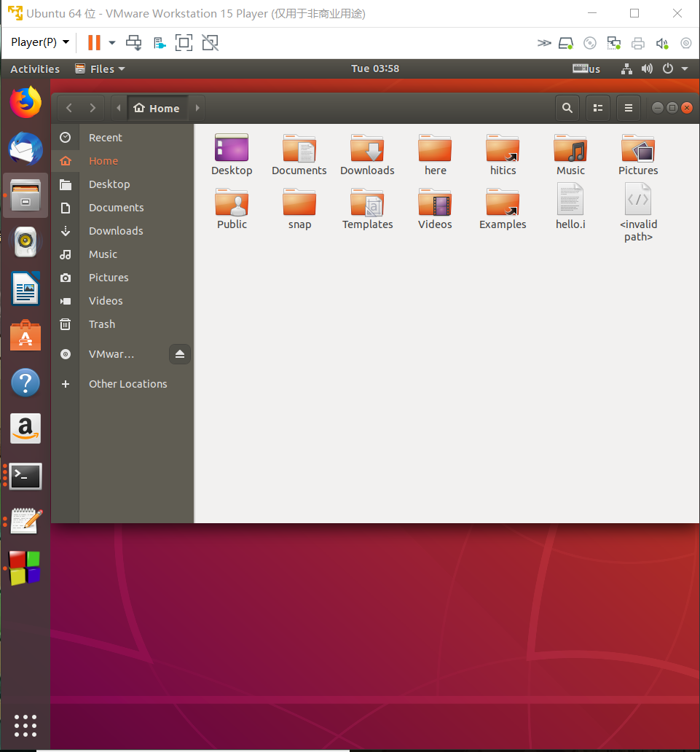Select Downloads in the sidebar
The image size is (700, 752).
[122, 231]
